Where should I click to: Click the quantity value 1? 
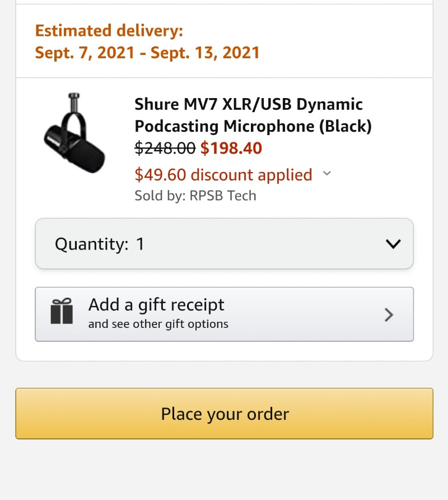[x=141, y=244]
